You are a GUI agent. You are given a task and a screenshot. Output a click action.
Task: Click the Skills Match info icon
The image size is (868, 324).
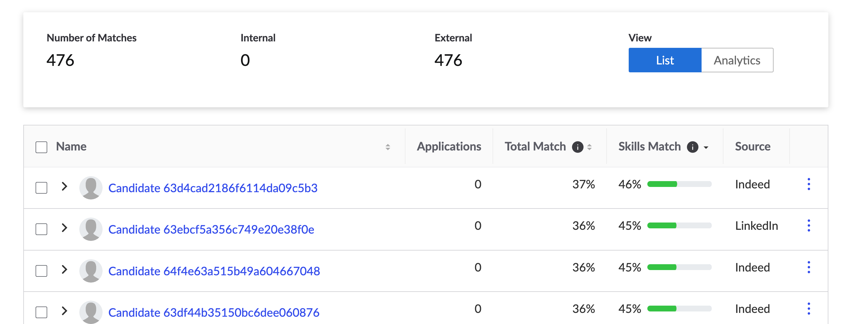coord(693,147)
